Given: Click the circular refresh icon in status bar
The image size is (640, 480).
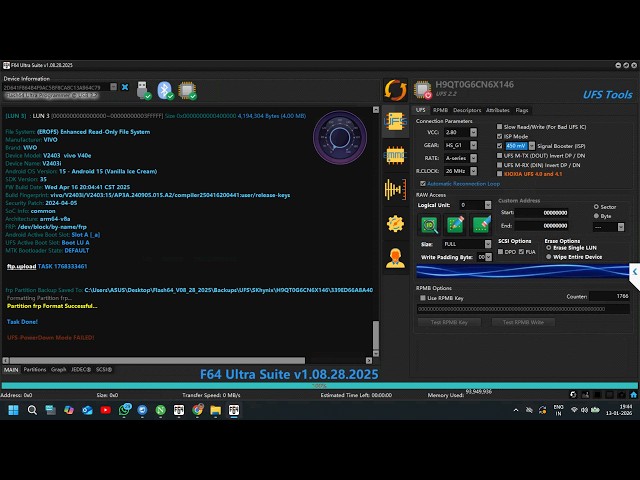Looking at the screenshot, I should pyautogui.click(x=573, y=395).
